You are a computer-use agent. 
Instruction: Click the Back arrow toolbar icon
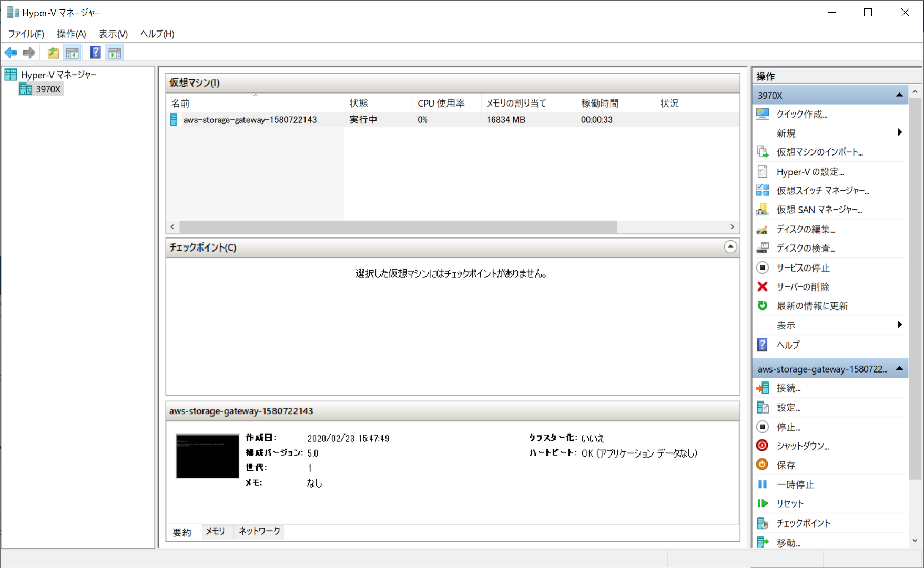11,53
